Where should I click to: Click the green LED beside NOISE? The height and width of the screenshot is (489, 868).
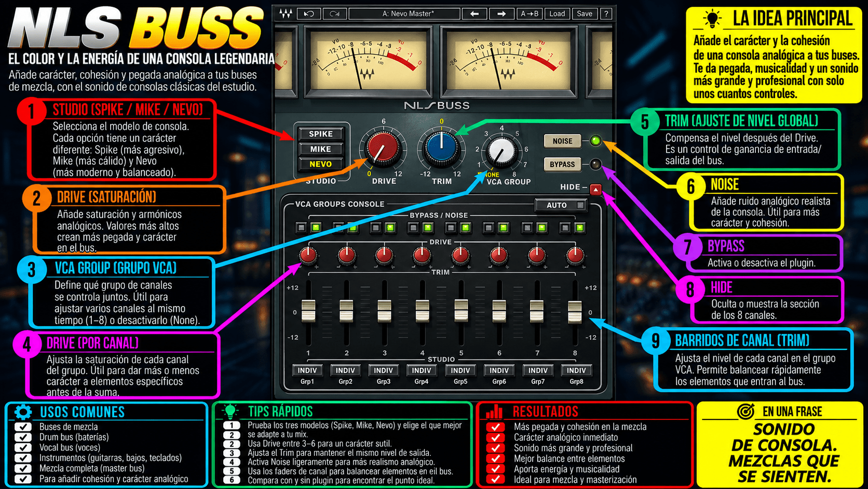coord(595,140)
